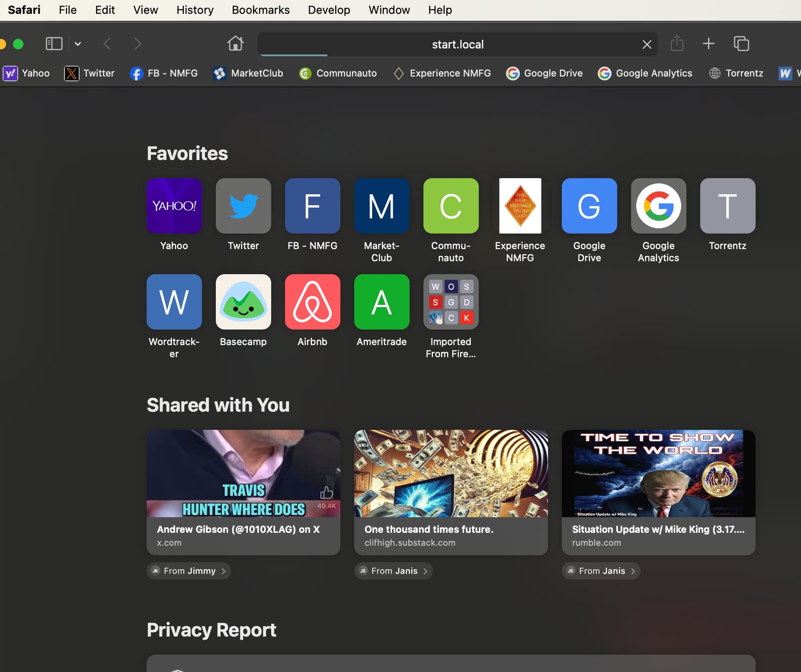Go to the home page
The width and height of the screenshot is (801, 672).
235,44
